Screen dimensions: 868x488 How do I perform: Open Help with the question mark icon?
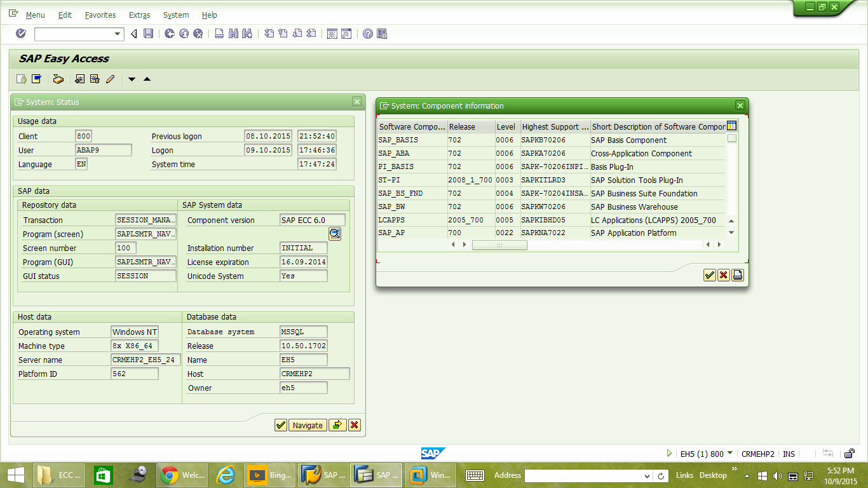[x=368, y=34]
